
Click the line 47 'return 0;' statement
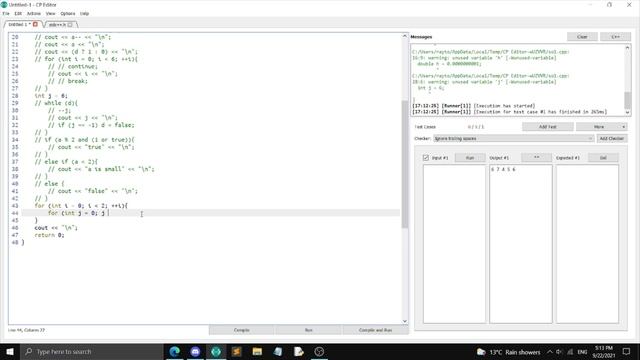[49, 235]
